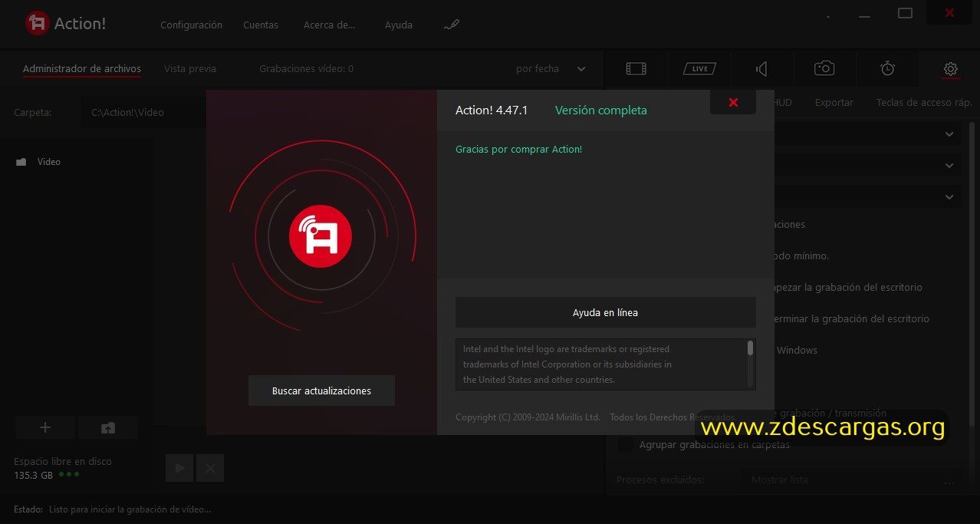Toggle Agrupar grabaciones en carpetas checkbox

(x=626, y=444)
